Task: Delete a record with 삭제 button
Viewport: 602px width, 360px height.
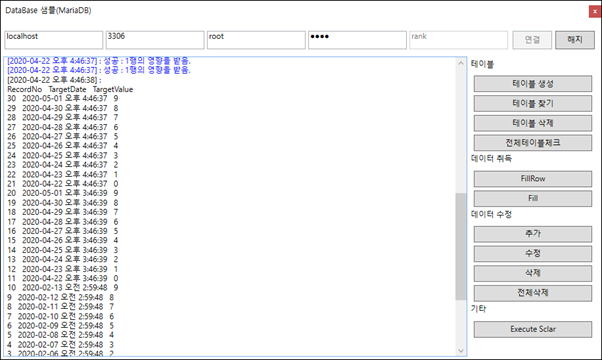Action: 533,273
